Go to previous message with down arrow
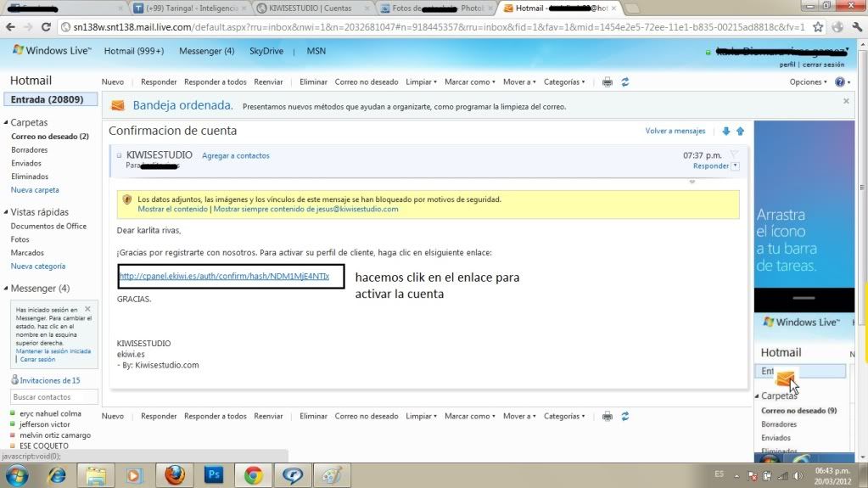 [725, 132]
